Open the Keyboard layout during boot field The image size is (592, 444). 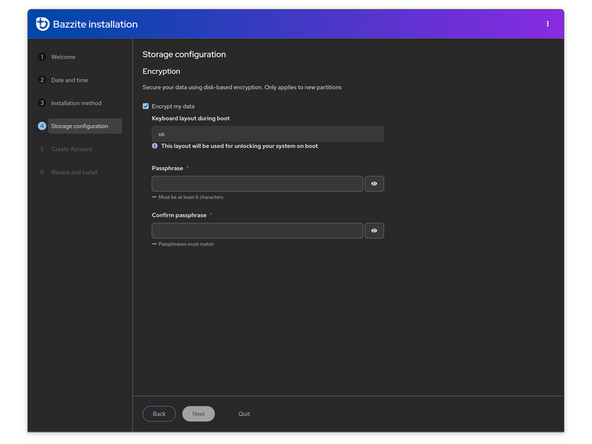[x=268, y=134]
